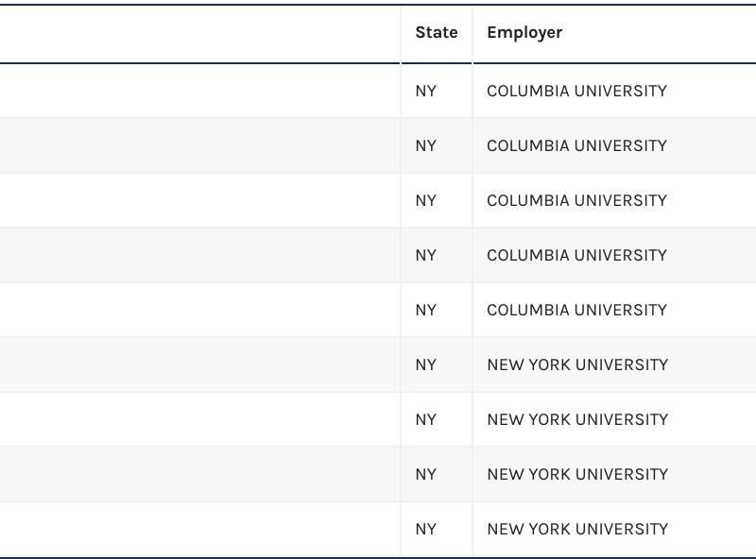This screenshot has width=756, height=559.
Task: Select the first NEW YORK UNIVERSITY employer cell
Action: 577,364
